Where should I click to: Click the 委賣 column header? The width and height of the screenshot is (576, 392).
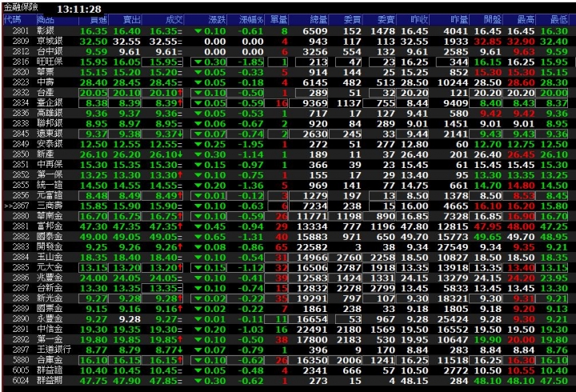[x=386, y=19]
